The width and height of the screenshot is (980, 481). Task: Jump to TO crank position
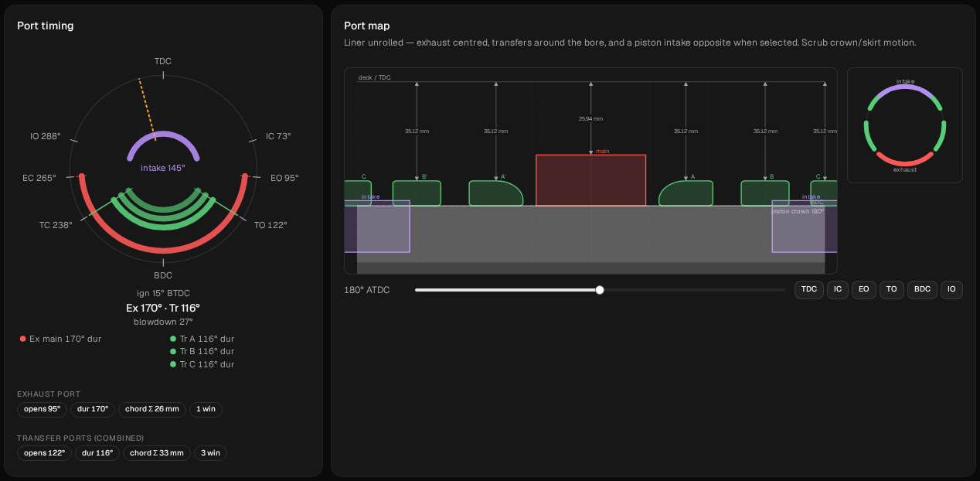click(x=891, y=289)
